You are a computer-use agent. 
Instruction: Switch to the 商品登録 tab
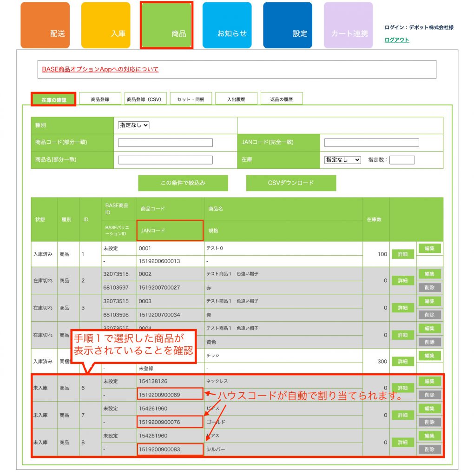tap(100, 99)
